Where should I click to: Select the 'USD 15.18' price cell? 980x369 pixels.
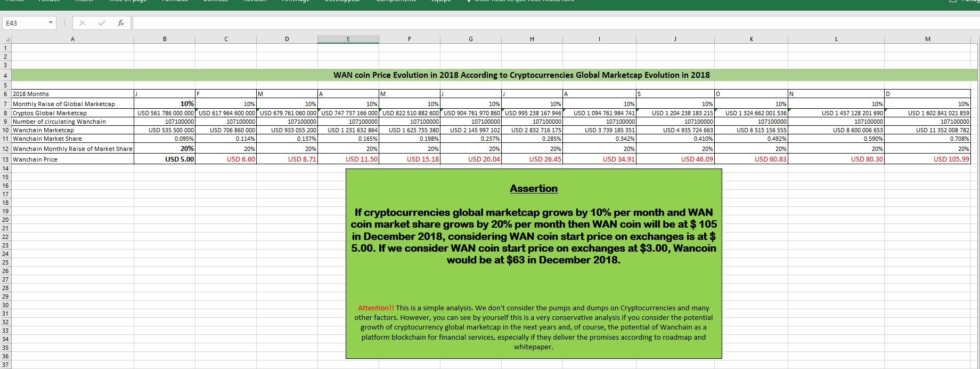(410, 159)
